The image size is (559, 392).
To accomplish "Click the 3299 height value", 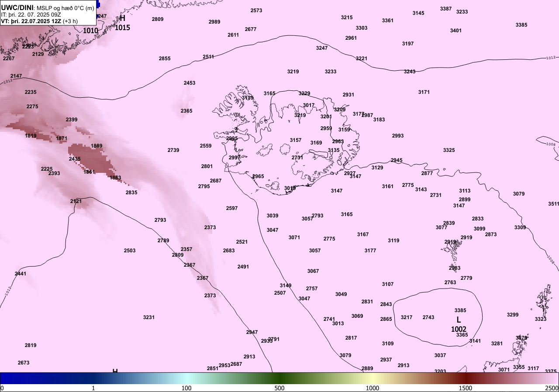I will (x=513, y=315).
